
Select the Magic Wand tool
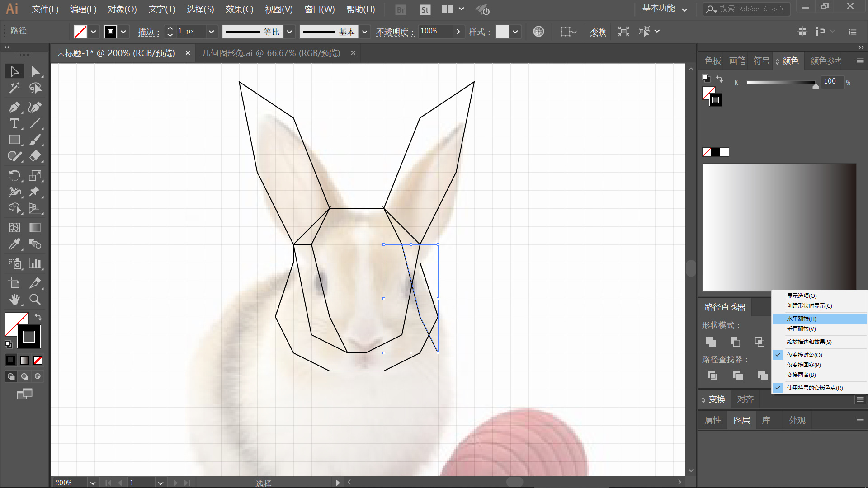14,88
